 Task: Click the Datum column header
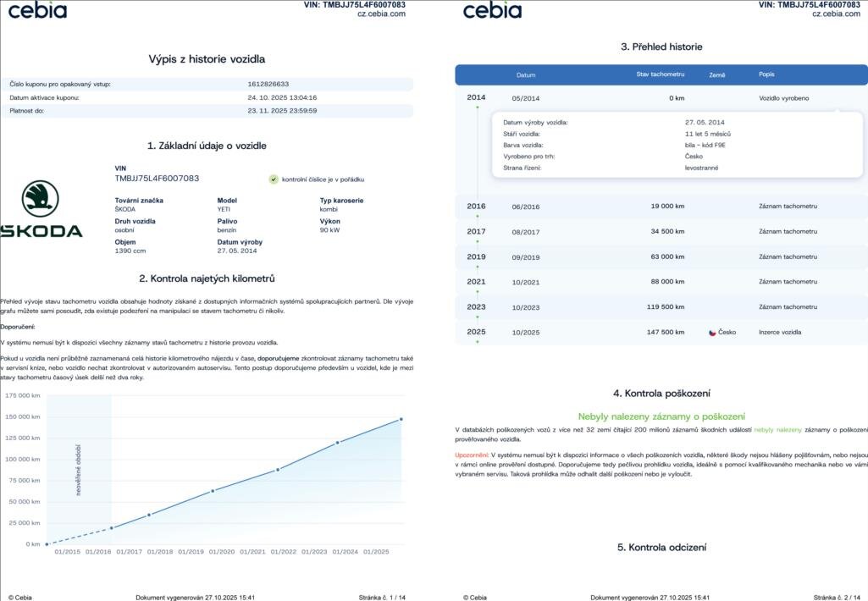526,75
